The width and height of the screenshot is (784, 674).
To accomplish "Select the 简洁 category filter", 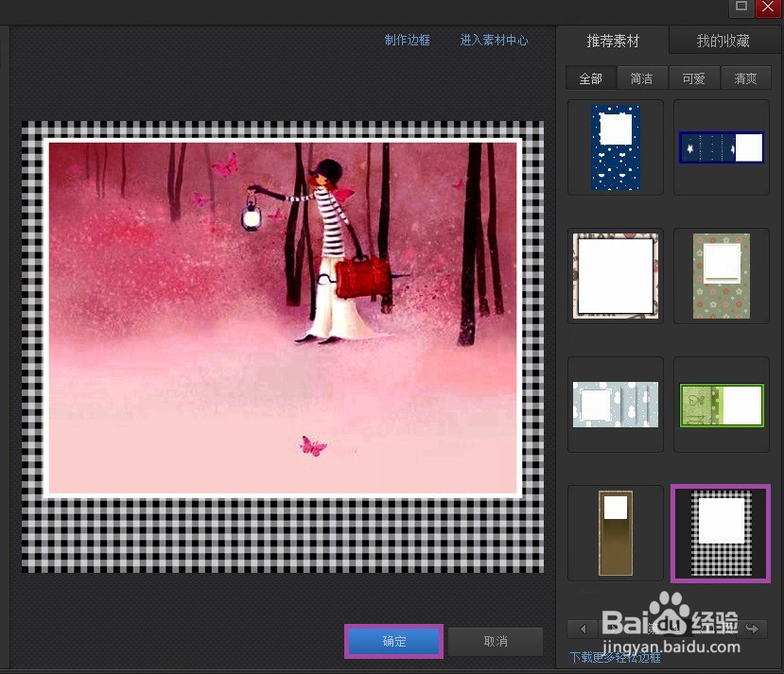I will coord(642,78).
